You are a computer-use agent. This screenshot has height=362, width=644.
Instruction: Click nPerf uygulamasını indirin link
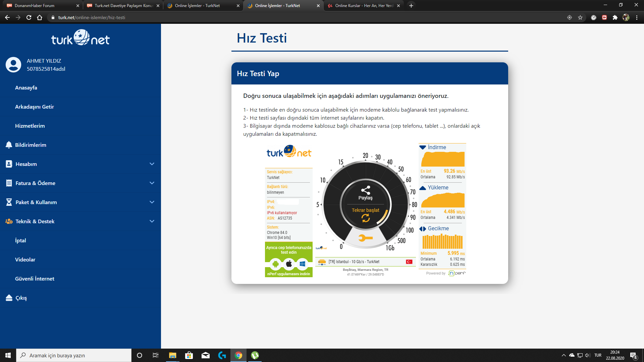point(289,274)
